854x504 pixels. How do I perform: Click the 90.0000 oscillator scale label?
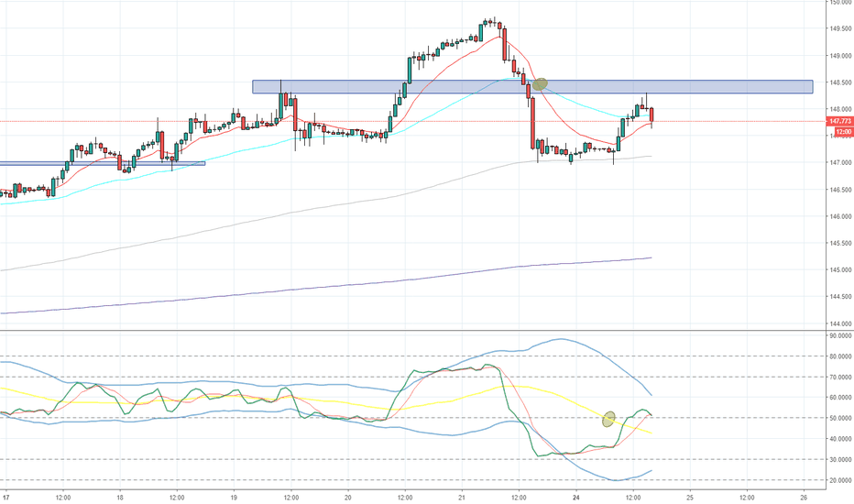pyautogui.click(x=840, y=336)
